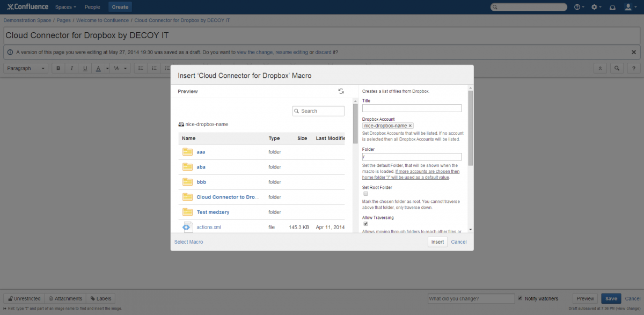This screenshot has width=644, height=315.
Task: Collapse the editor toolbar with double chevron
Action: 601,69
